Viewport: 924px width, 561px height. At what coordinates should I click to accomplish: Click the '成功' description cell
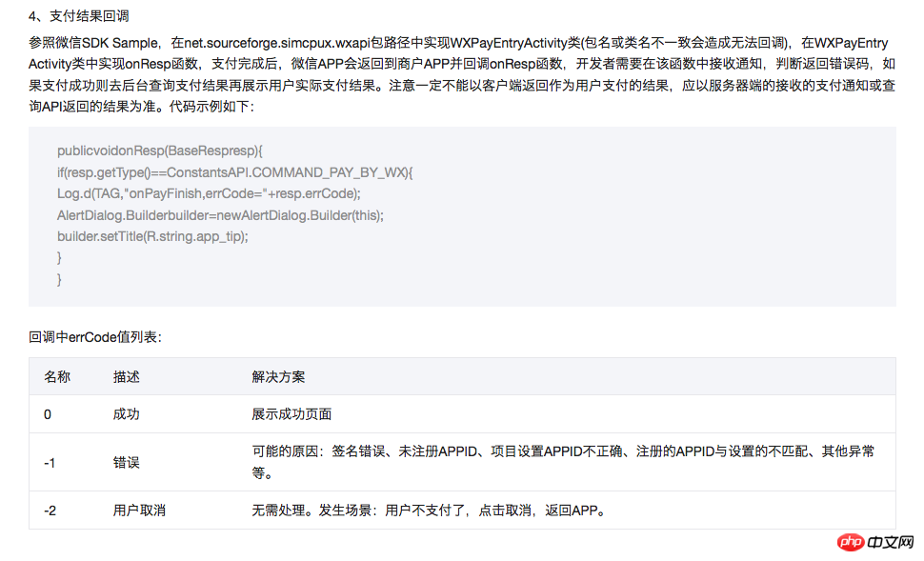[x=126, y=414]
